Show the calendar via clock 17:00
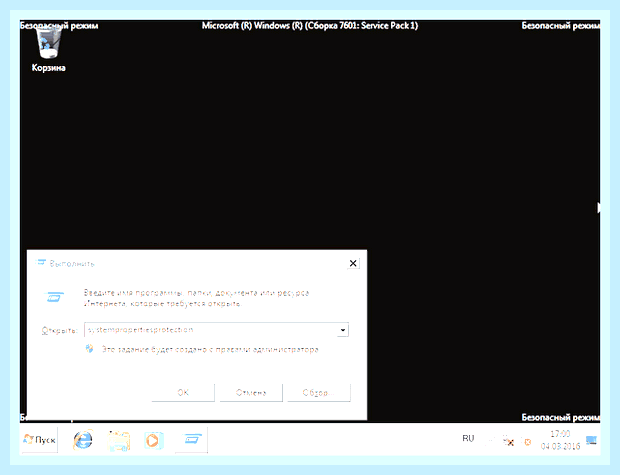 coord(560,440)
